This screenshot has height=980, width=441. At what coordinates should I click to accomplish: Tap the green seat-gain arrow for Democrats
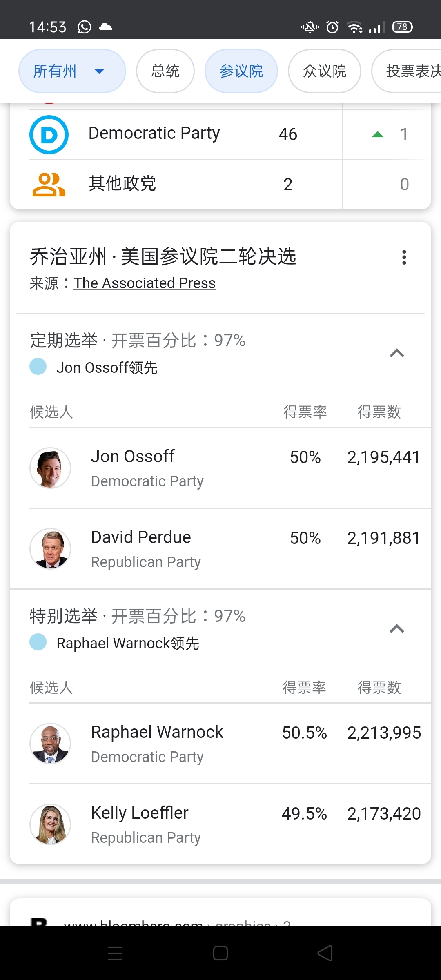tap(378, 134)
